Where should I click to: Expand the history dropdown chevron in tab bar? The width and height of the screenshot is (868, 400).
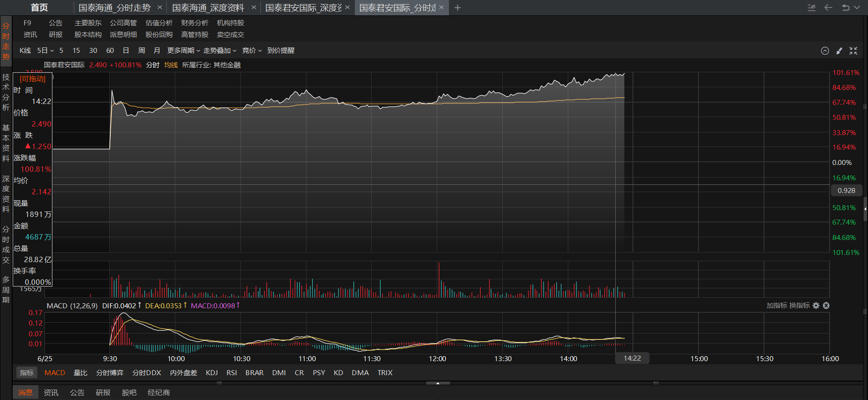tap(857, 8)
